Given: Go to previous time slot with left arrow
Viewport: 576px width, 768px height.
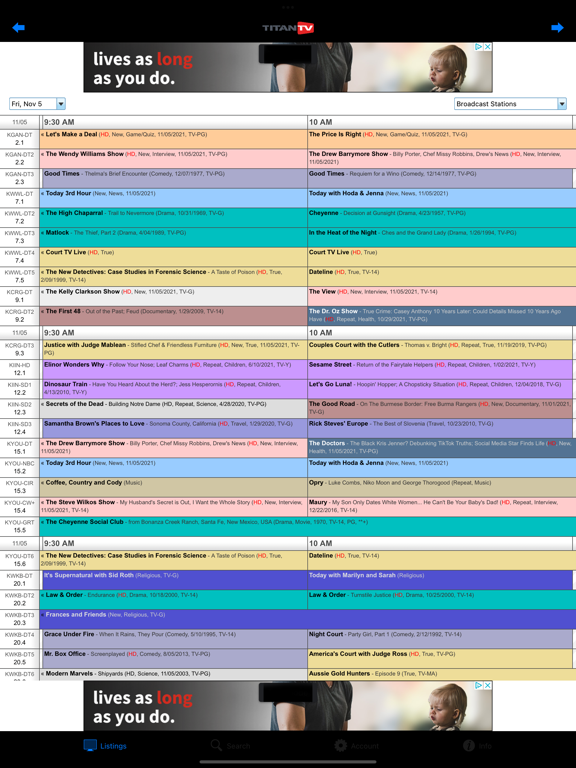Looking at the screenshot, I should pyautogui.click(x=19, y=27).
